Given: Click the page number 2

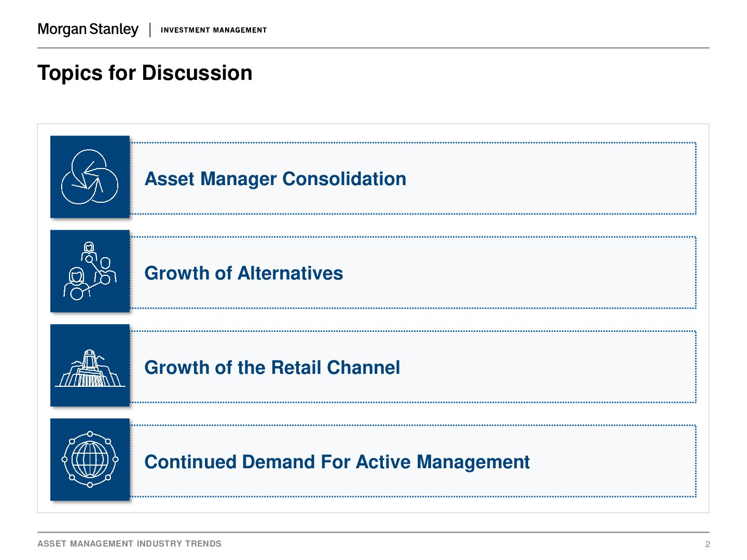Looking at the screenshot, I should coord(707,544).
